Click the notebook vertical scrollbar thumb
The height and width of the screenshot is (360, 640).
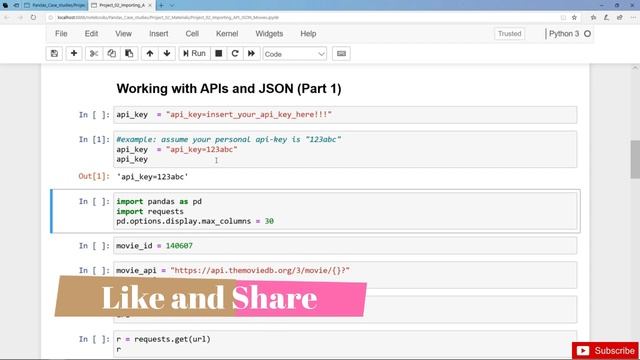pos(635,159)
